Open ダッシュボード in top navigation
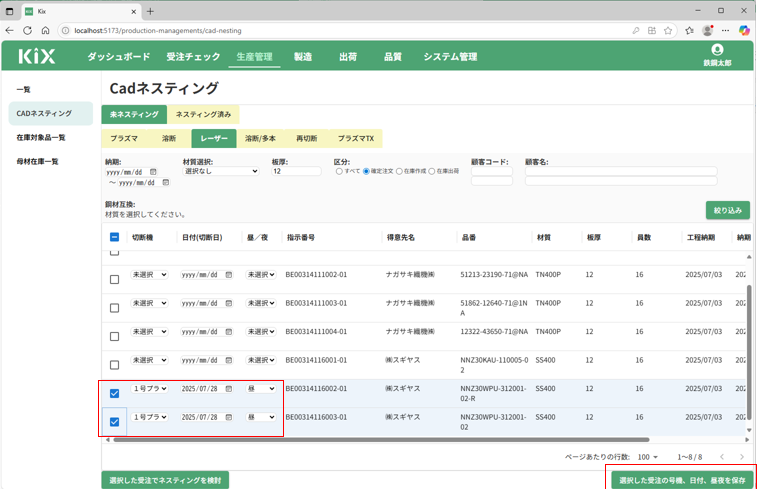759x489 pixels. (119, 57)
